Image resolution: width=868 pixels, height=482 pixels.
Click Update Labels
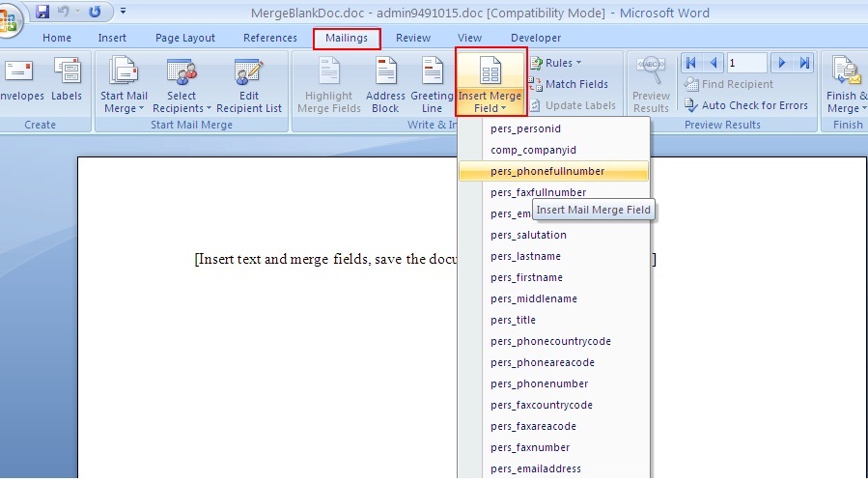pyautogui.click(x=573, y=105)
